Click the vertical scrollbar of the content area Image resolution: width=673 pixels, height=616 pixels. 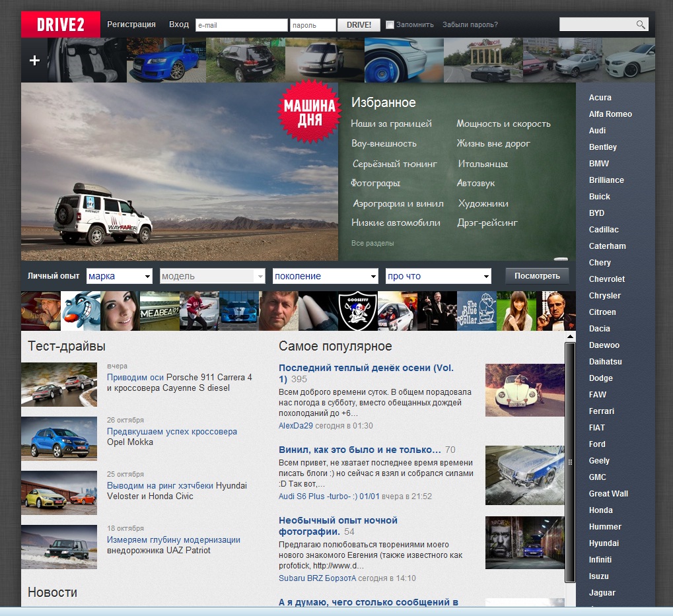coord(570,462)
